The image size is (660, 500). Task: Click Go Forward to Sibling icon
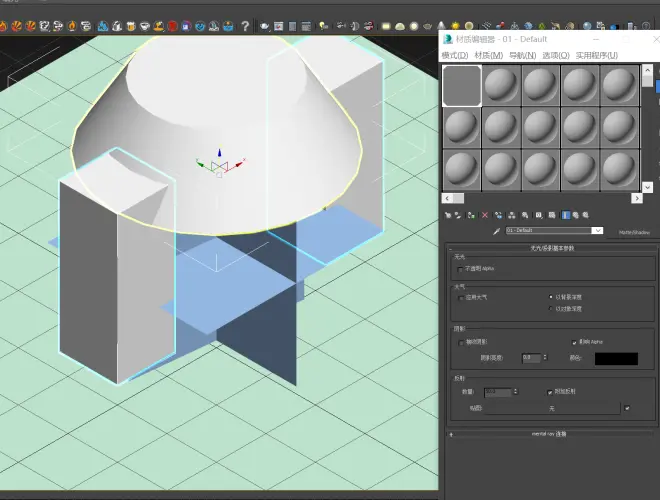(585, 215)
